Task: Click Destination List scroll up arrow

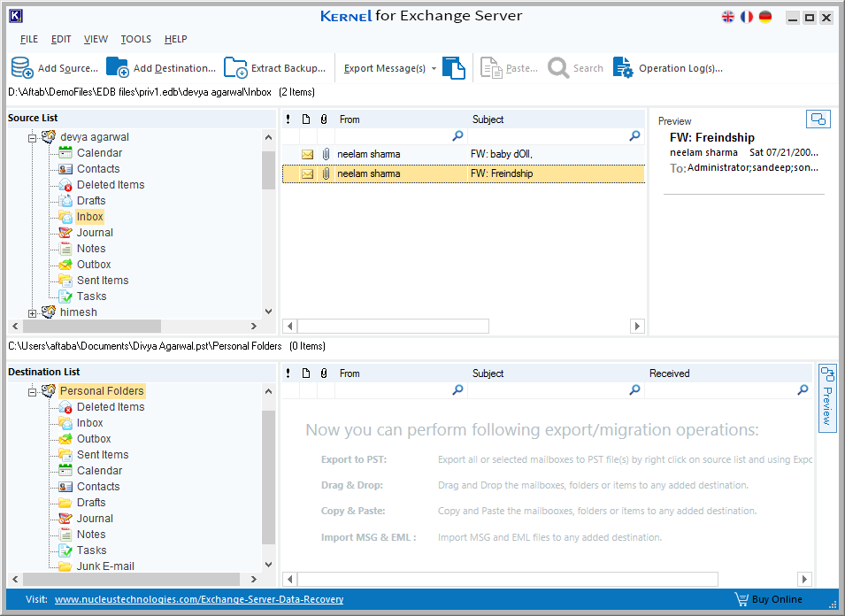Action: tap(268, 391)
